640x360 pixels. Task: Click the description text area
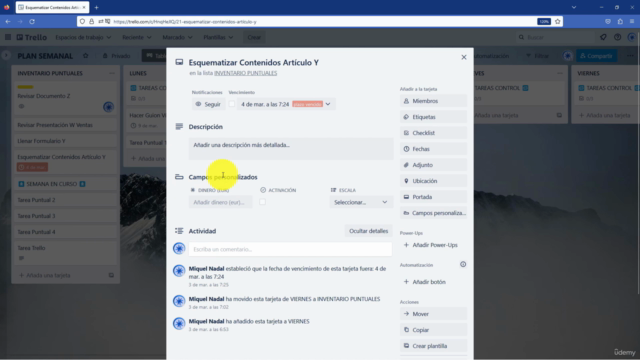point(291,149)
